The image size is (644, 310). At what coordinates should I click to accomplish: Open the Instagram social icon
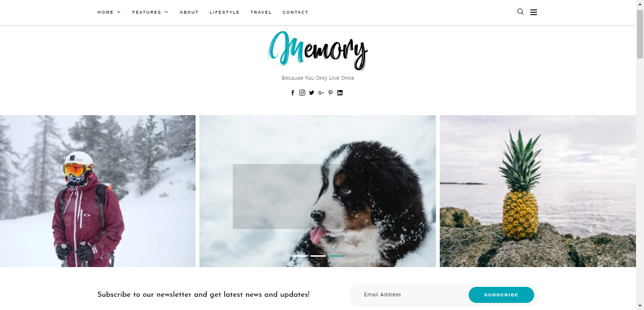point(302,92)
